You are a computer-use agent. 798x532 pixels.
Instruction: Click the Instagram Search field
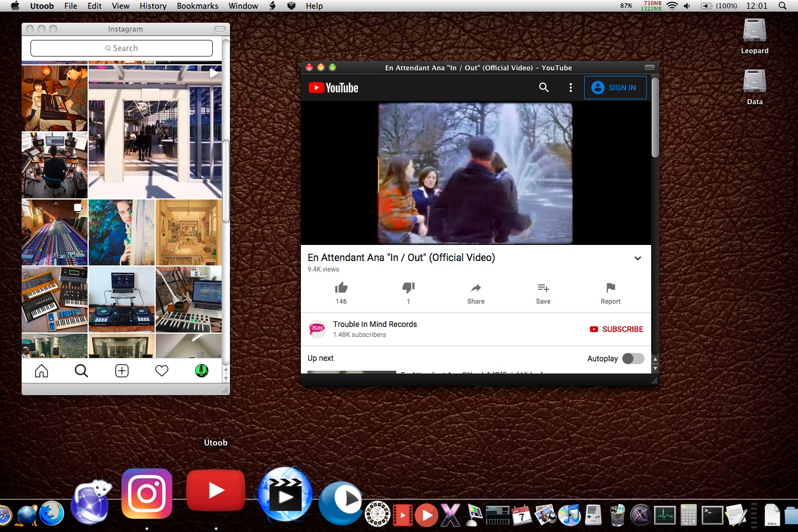click(121, 48)
